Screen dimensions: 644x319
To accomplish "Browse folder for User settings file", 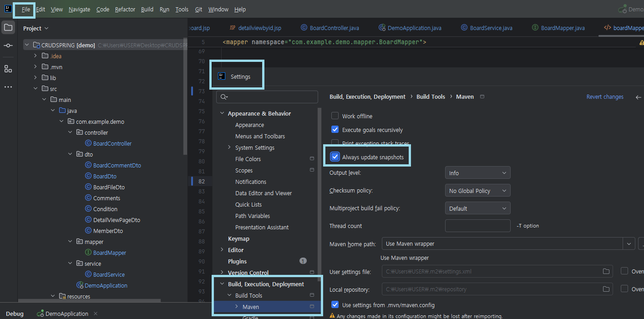I will [x=606, y=271].
